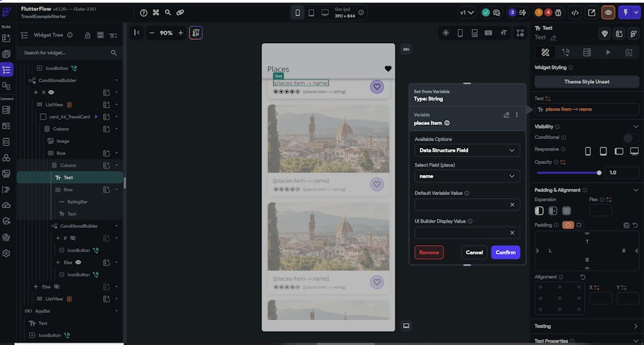Open settings gear in left sidebar

[6, 254]
